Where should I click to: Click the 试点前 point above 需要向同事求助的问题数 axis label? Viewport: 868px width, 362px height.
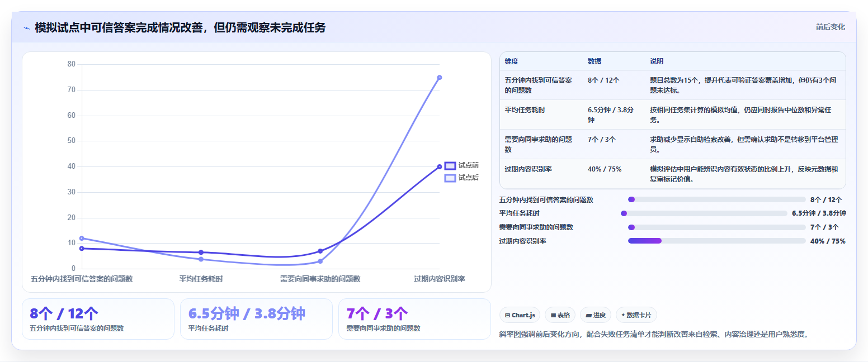click(320, 251)
